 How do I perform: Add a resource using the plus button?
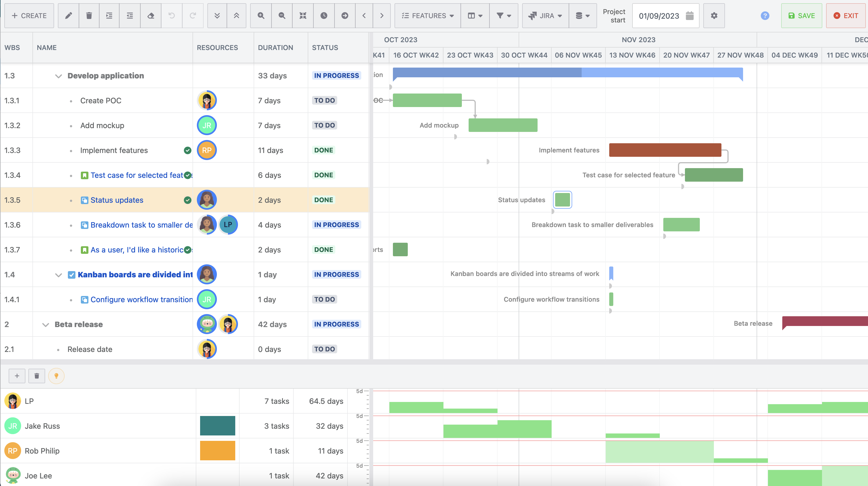pyautogui.click(x=17, y=376)
